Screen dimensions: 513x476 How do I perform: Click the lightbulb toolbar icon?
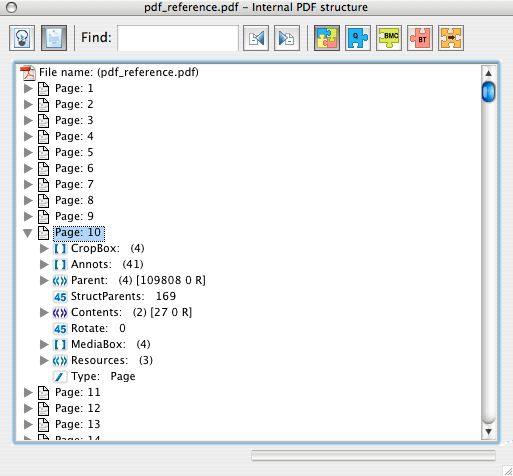(22, 38)
